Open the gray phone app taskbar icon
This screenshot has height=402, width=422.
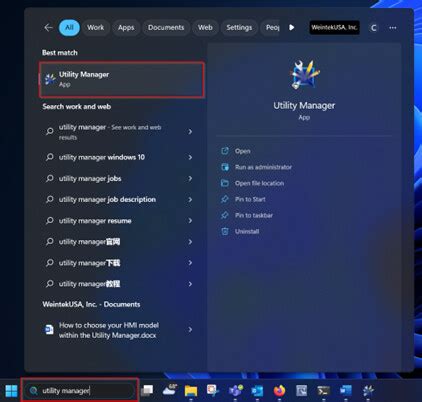301,390
